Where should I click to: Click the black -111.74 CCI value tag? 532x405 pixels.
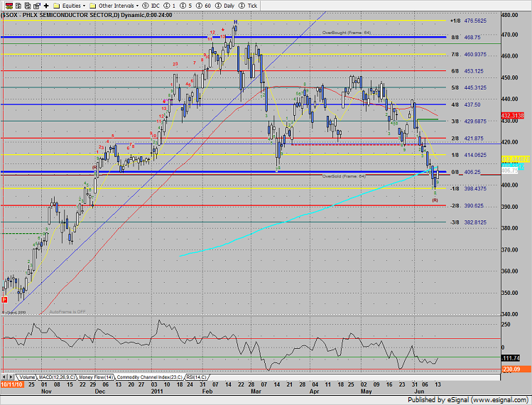(x=510, y=358)
